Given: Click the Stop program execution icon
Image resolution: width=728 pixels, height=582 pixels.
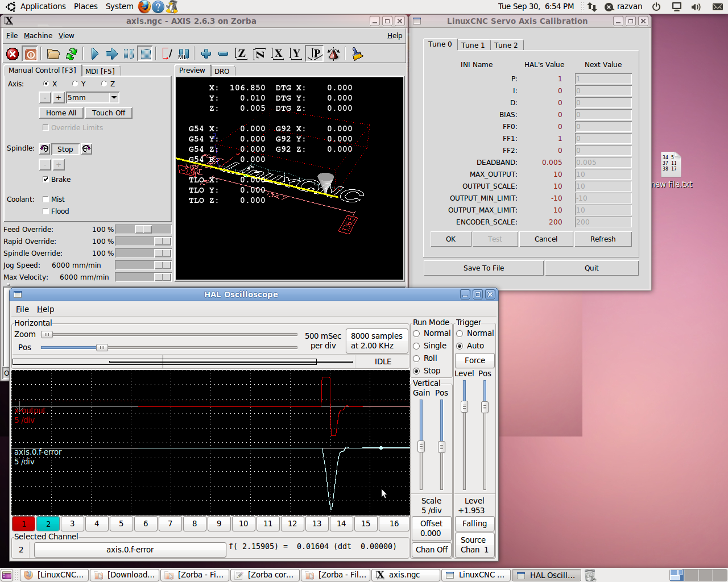Looking at the screenshot, I should coord(146,54).
